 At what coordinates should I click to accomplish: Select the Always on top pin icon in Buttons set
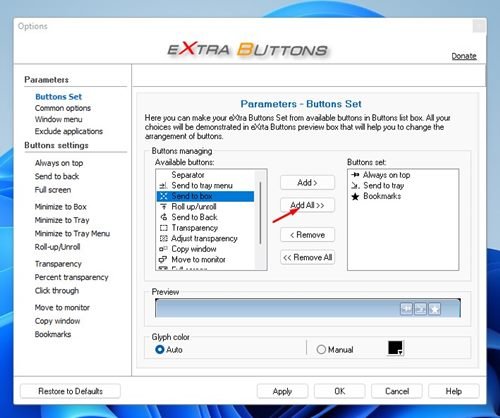tap(355, 175)
